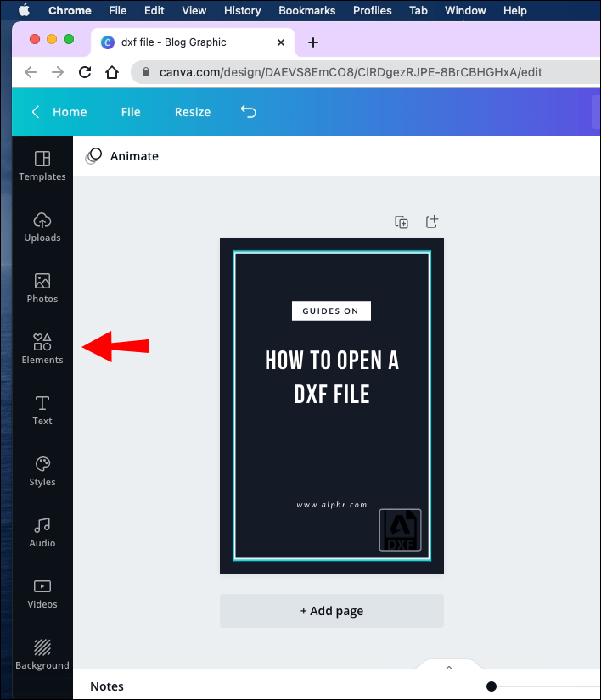Screen dimensions: 601x700
Task: Open the Notes section
Action: [107, 686]
